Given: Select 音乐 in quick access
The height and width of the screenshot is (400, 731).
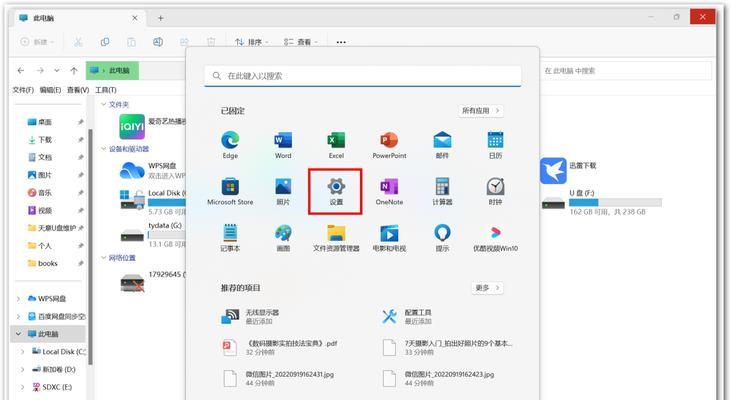Looking at the screenshot, I should click(x=45, y=193).
